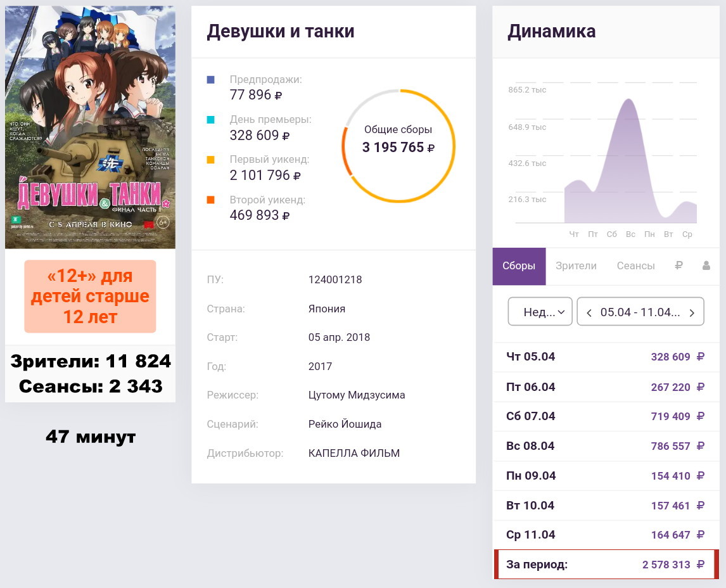Select the Чт 05.04 row in the table
The width and height of the screenshot is (726, 588).
pos(606,357)
